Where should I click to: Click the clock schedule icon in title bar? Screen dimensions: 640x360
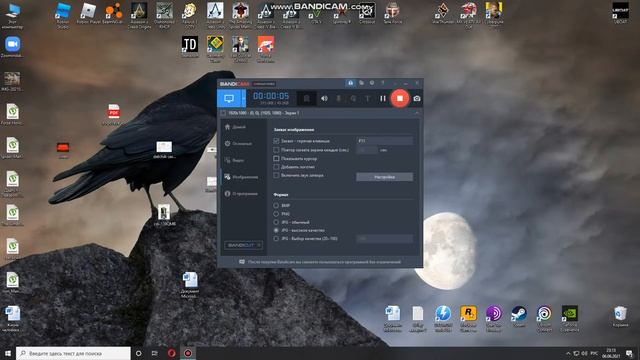[372, 83]
